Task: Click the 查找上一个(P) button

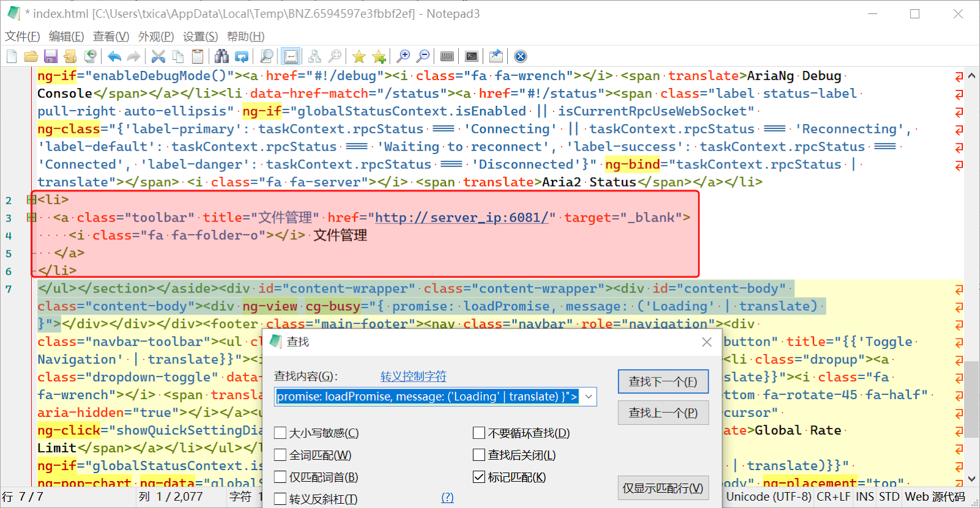Action: point(663,413)
